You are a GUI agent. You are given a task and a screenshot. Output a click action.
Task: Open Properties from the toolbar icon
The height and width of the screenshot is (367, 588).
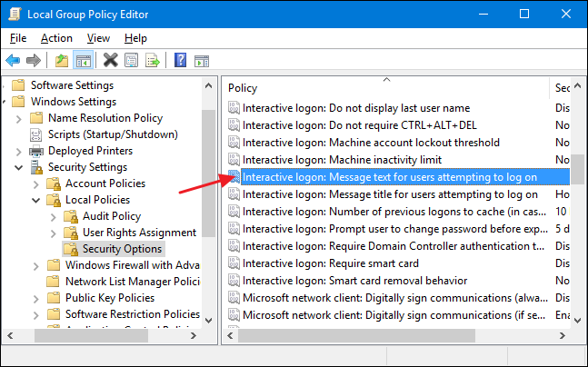[131, 60]
